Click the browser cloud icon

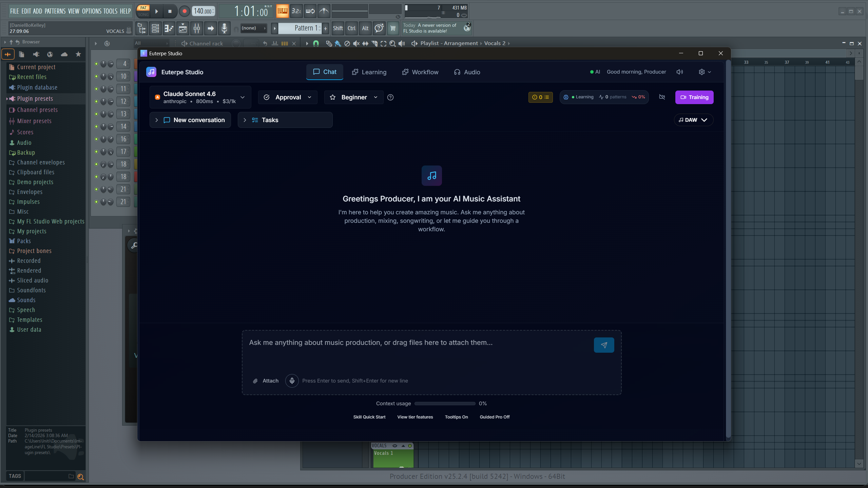(64, 54)
